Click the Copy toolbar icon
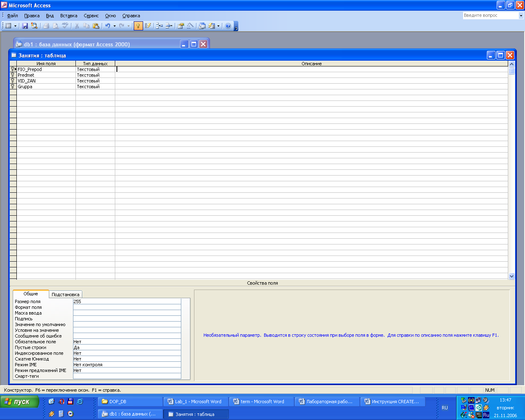Image resolution: width=525 pixels, height=420 pixels. click(x=86, y=26)
